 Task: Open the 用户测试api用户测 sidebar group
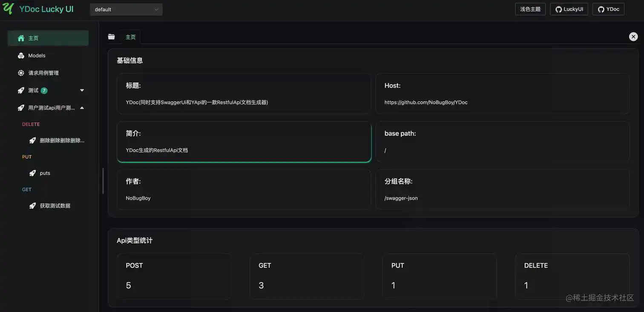coord(48,108)
